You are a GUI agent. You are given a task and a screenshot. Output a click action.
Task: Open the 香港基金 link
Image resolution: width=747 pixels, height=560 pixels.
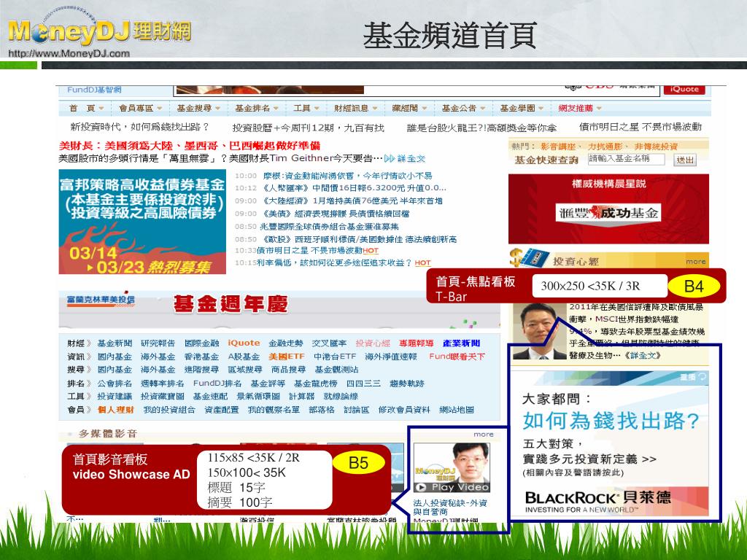point(201,357)
